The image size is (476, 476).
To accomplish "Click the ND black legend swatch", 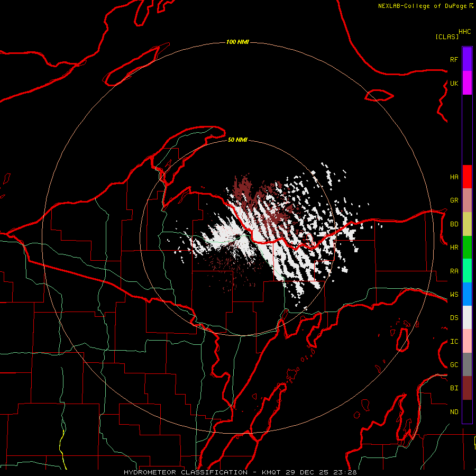I will (467, 411).
